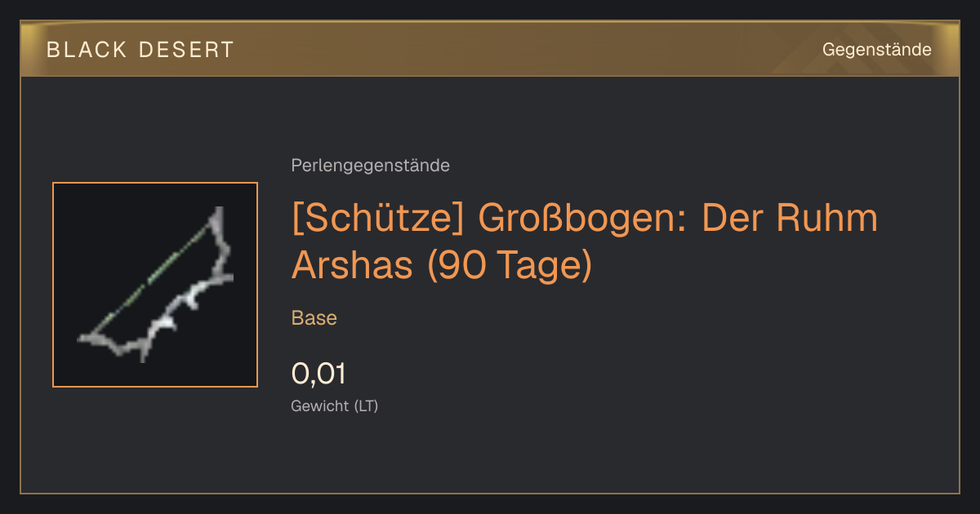Click the word BLACK in the header logo
This screenshot has height=514, width=980.
tap(87, 50)
